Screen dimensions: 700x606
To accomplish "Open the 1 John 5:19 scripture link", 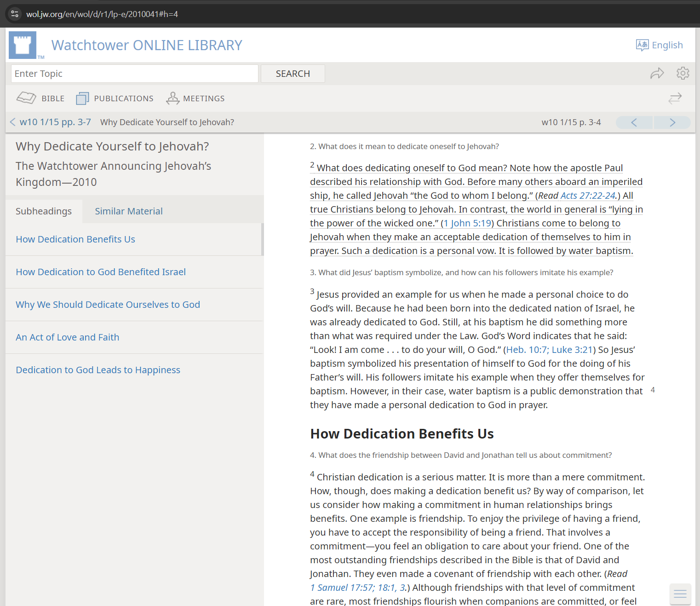I will point(467,223).
